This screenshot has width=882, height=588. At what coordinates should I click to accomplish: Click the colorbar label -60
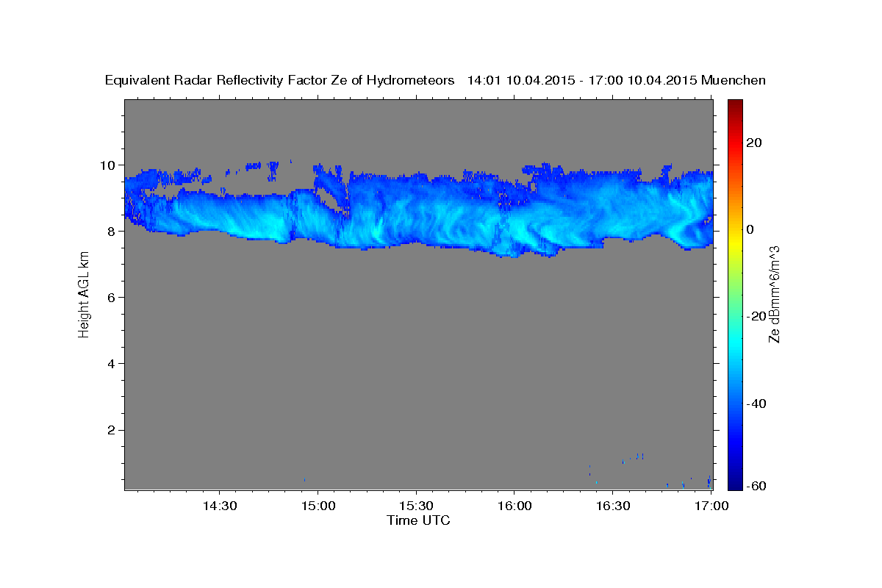(756, 486)
